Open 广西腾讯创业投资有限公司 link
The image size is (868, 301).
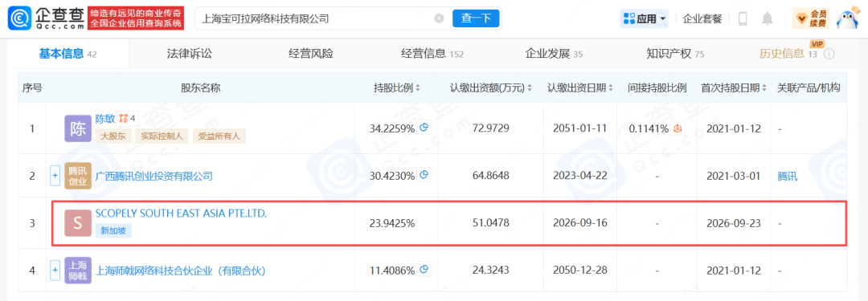click(154, 176)
